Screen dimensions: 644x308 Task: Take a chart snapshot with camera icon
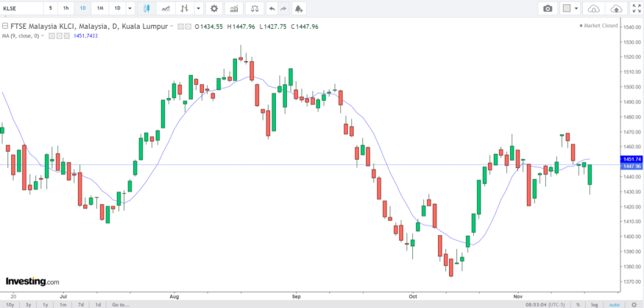548,8
